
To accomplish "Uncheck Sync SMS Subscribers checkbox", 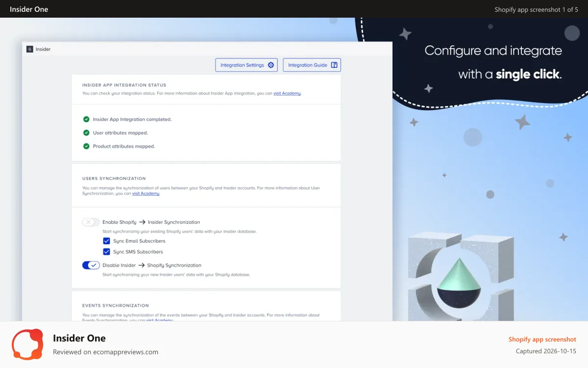I will click(x=106, y=252).
